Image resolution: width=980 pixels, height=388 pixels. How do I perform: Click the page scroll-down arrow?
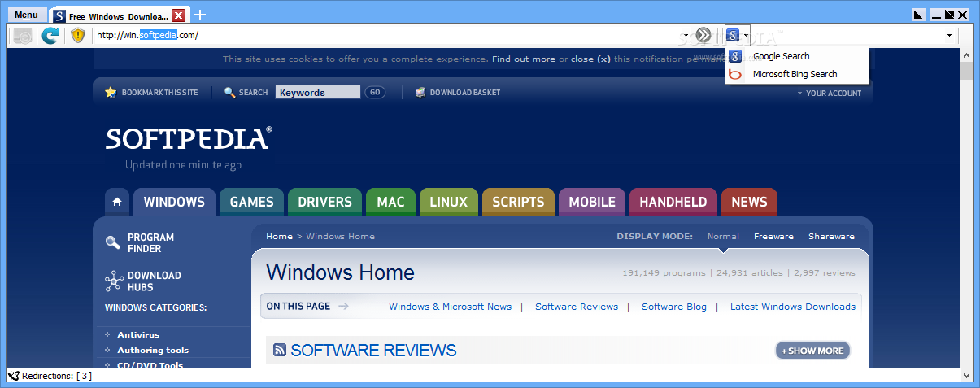966,375
